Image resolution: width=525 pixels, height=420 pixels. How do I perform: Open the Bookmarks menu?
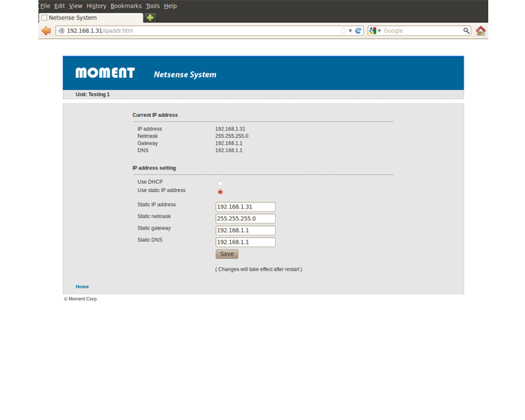[125, 6]
